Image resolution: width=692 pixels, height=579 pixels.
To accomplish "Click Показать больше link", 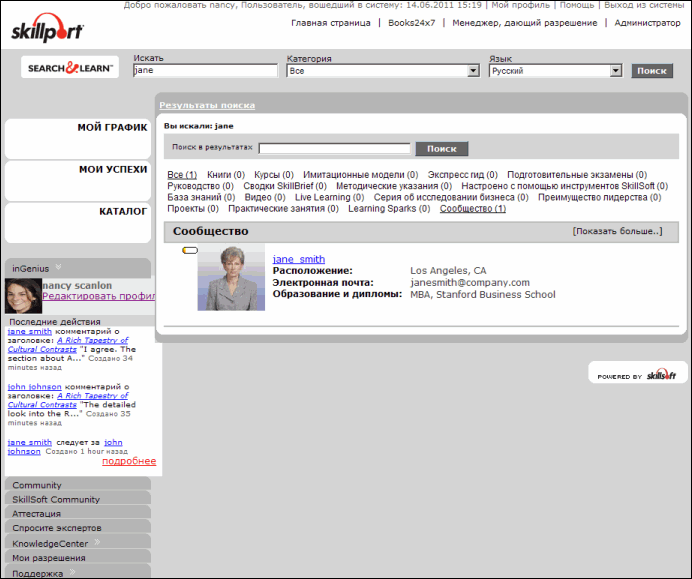I will tap(617, 231).
